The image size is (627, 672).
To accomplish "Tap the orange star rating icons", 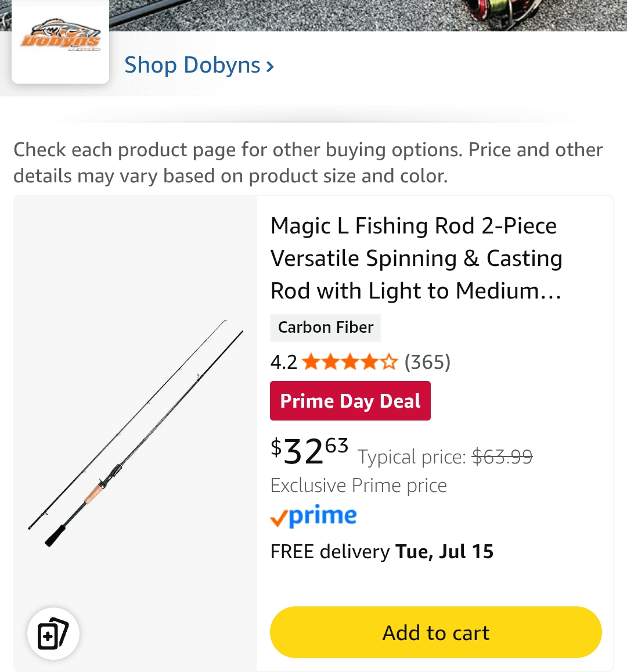I will tap(350, 362).
